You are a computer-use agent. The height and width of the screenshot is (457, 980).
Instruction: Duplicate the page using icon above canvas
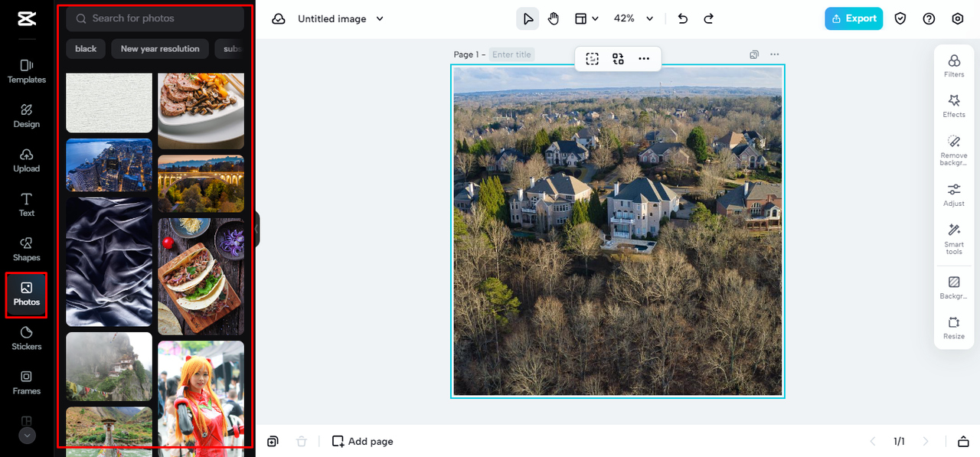754,54
